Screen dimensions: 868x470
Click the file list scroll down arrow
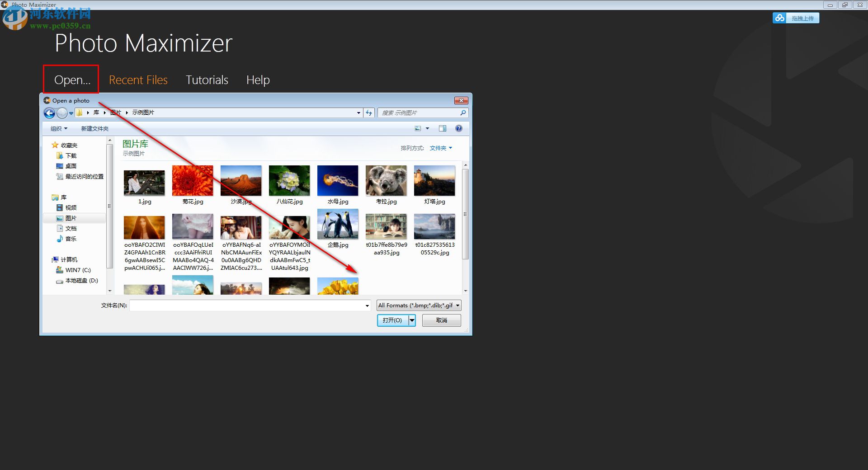465,291
